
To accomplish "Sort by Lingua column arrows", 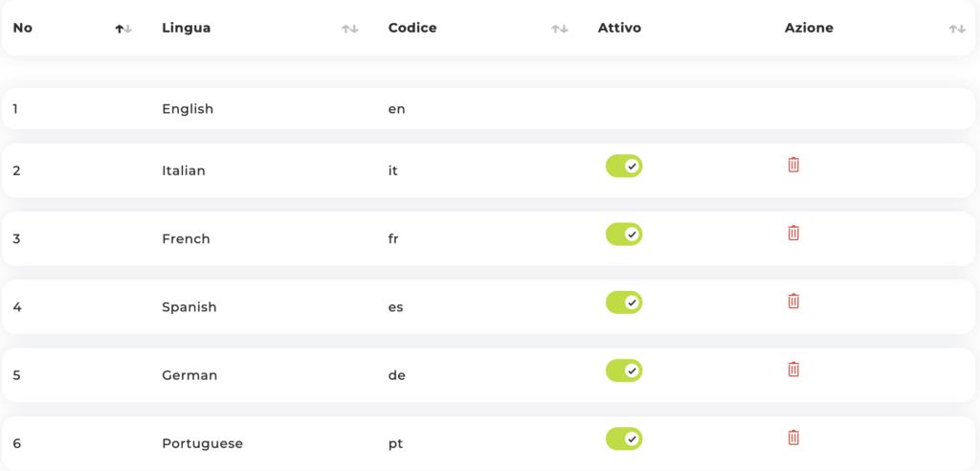I will pos(350,29).
